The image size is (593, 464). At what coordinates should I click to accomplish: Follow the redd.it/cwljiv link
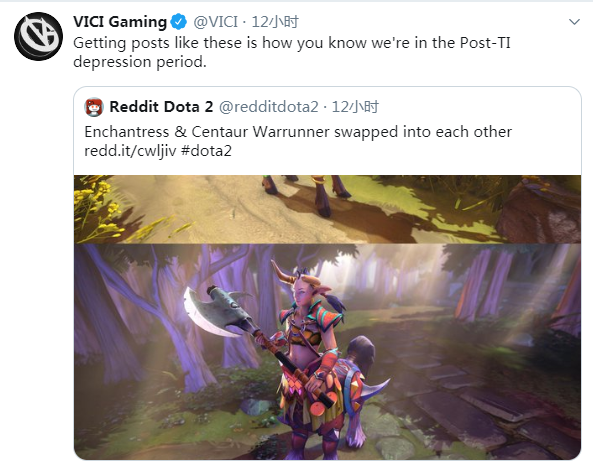130,151
